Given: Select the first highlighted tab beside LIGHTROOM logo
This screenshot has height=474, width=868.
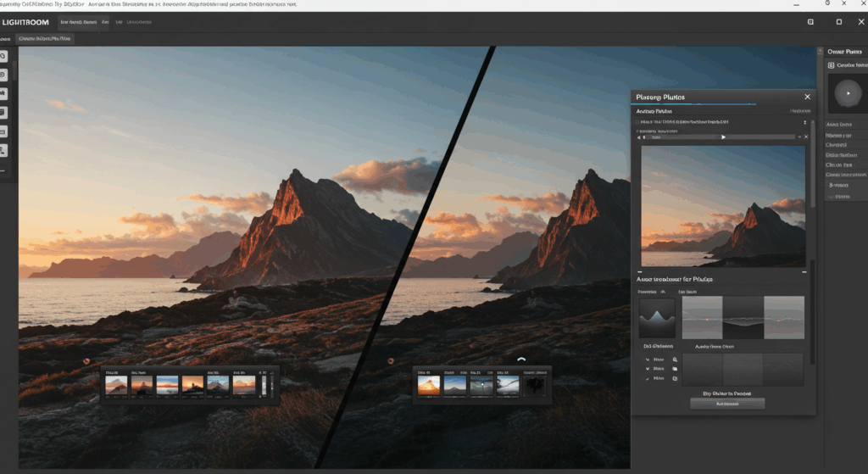Looking at the screenshot, I should (78, 22).
